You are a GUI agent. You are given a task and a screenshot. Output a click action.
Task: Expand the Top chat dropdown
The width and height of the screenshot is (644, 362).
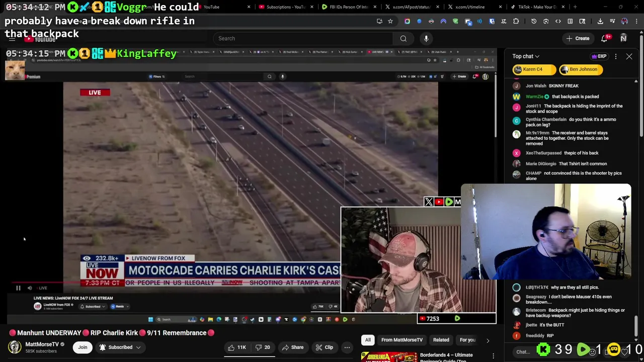pyautogui.click(x=526, y=56)
